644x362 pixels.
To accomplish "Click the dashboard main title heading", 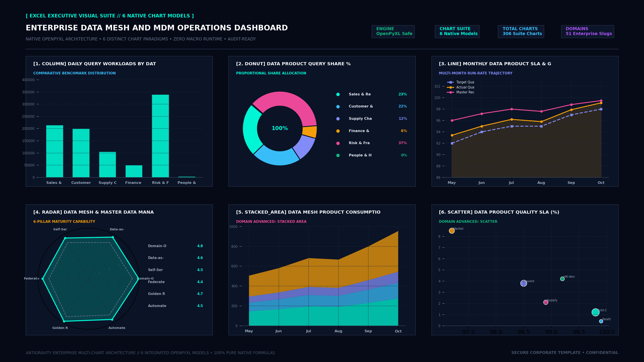I will 157,28.
